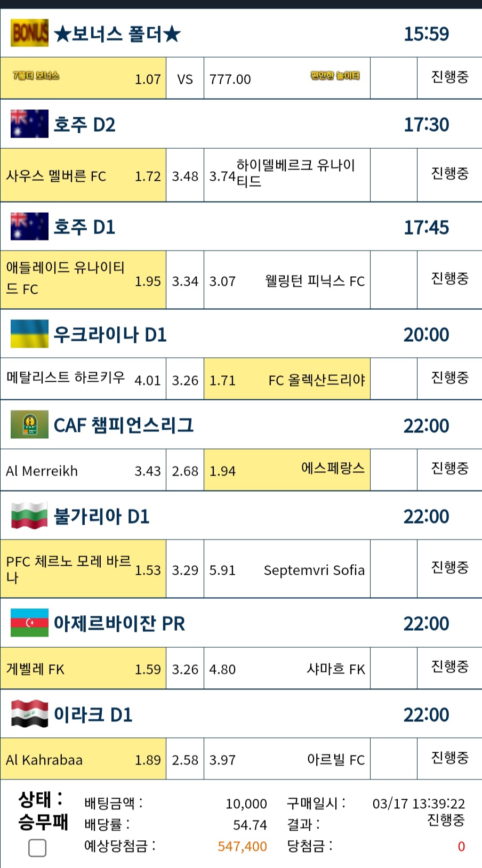Click Al Kahrabaa home odds 1.89
482x868 pixels.
[x=83, y=759]
